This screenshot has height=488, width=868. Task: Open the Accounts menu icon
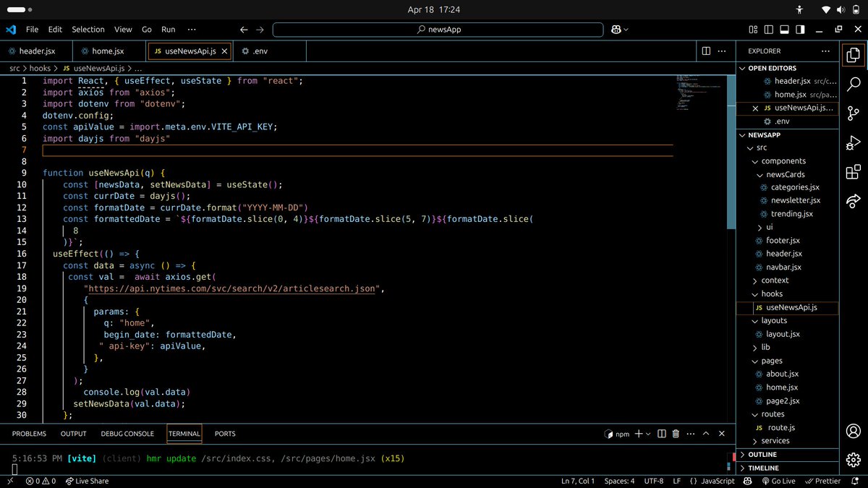click(x=854, y=432)
